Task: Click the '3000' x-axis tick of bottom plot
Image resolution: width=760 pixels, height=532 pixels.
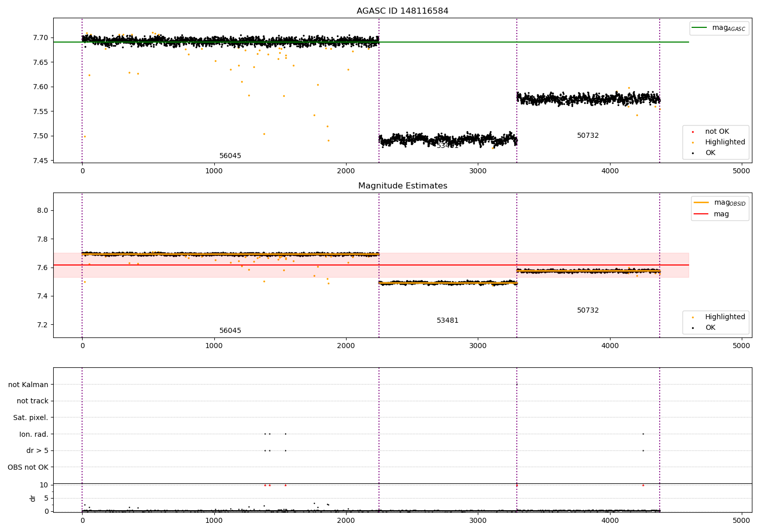Action: click(478, 521)
